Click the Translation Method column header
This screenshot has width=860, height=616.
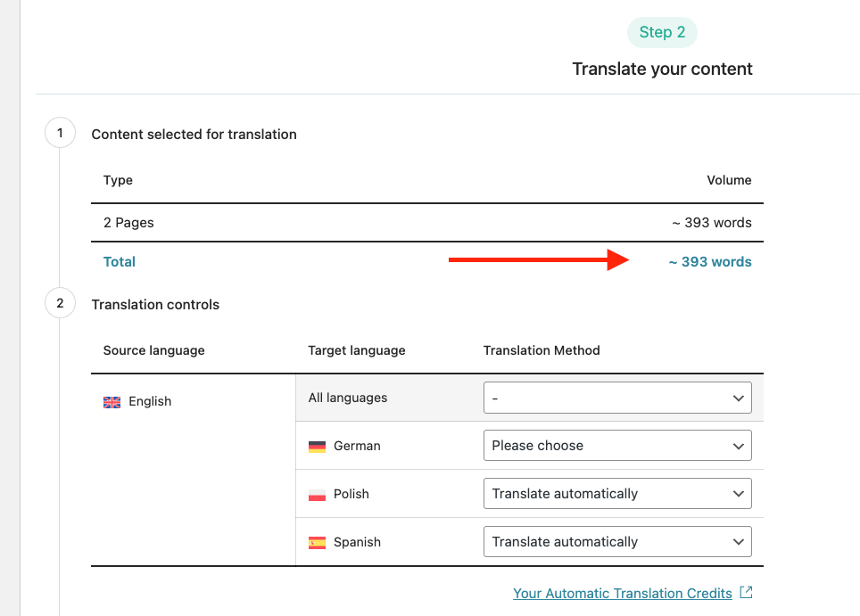tap(542, 350)
